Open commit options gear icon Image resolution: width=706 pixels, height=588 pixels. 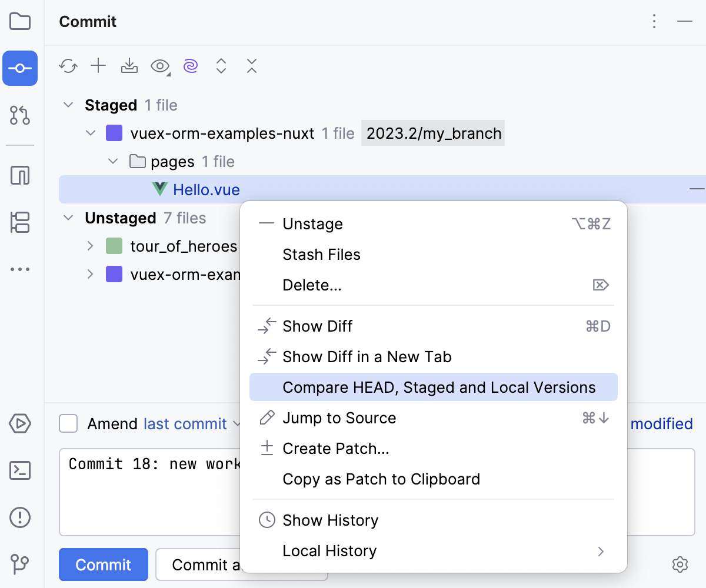click(680, 564)
